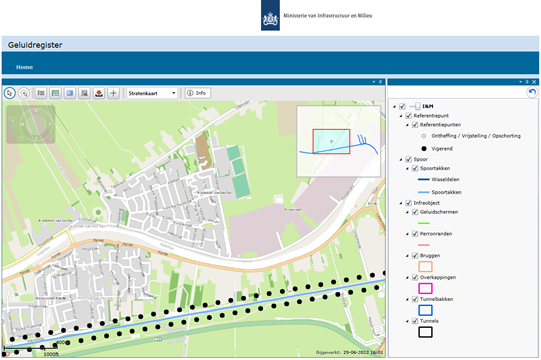
Task: Collapse the Infraobject tree node
Action: [401, 203]
